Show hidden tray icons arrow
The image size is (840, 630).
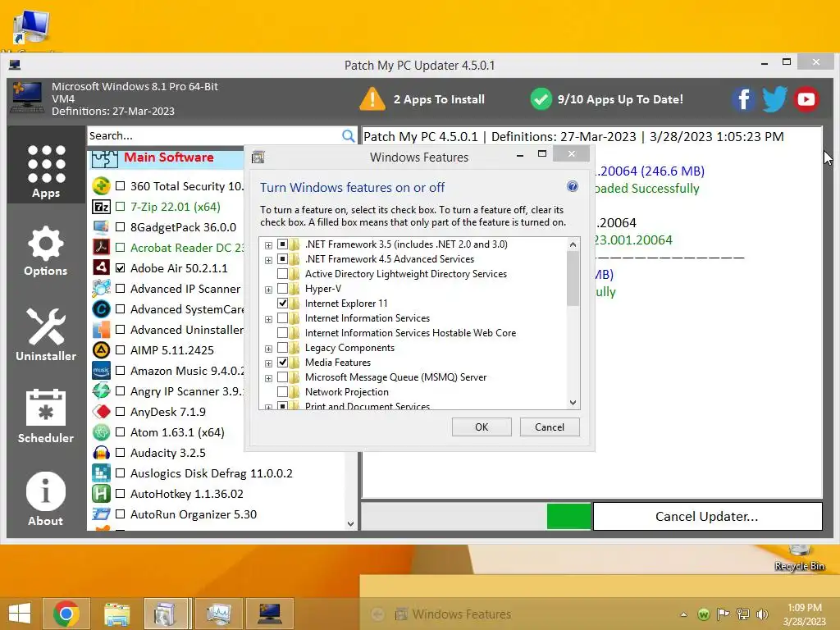coord(683,614)
